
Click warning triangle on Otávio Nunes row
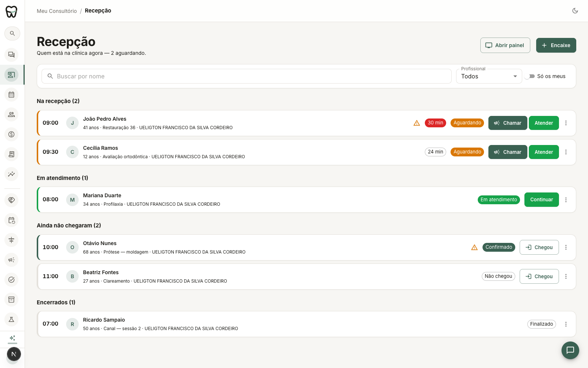click(x=474, y=247)
